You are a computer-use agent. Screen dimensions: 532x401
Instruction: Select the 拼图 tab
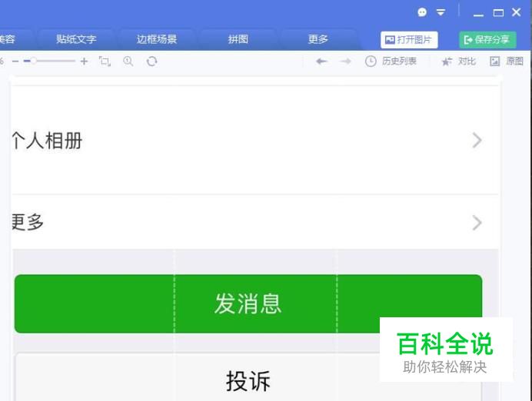click(x=238, y=39)
